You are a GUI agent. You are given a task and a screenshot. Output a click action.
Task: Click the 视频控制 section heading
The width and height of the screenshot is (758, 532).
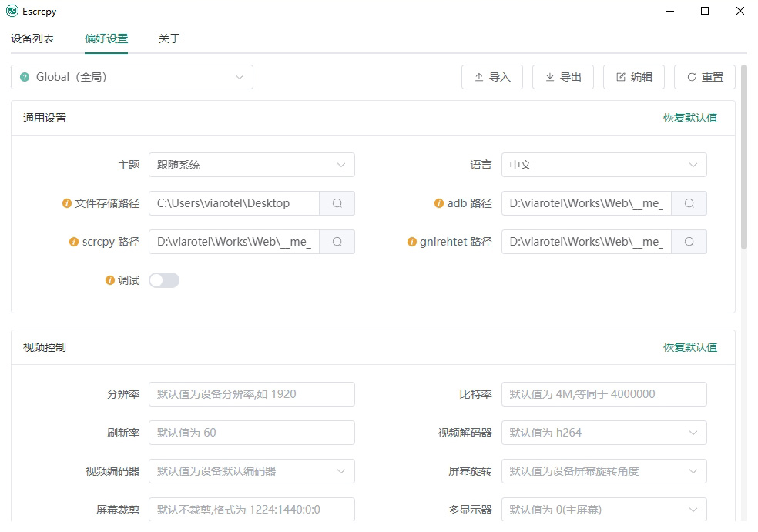point(45,347)
